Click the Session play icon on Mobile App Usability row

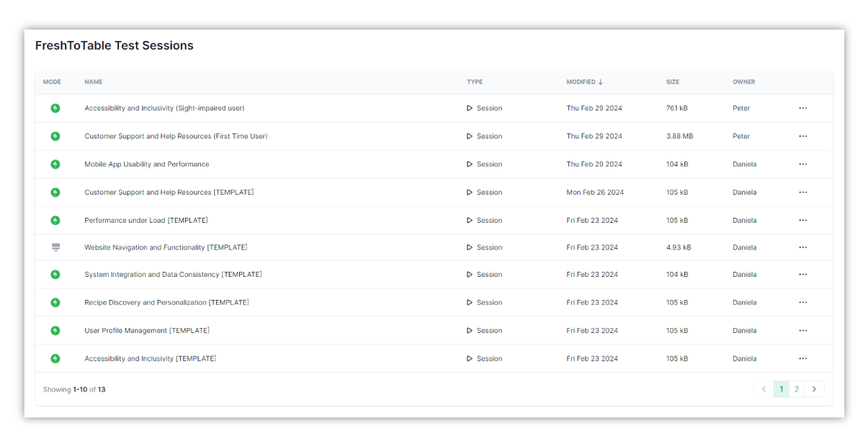pos(471,164)
